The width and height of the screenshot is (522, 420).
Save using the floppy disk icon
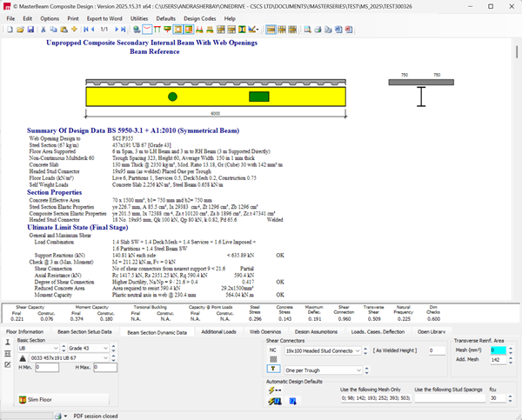tap(30, 30)
